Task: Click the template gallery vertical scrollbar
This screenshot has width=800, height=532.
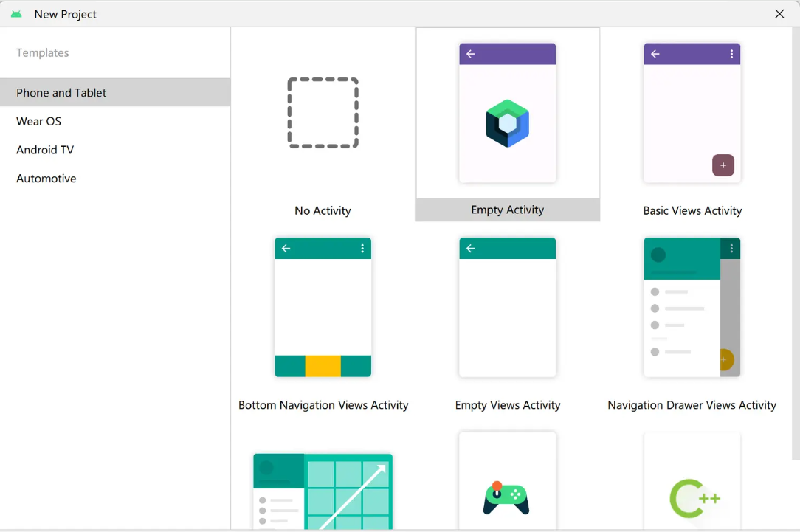Action: [x=796, y=243]
